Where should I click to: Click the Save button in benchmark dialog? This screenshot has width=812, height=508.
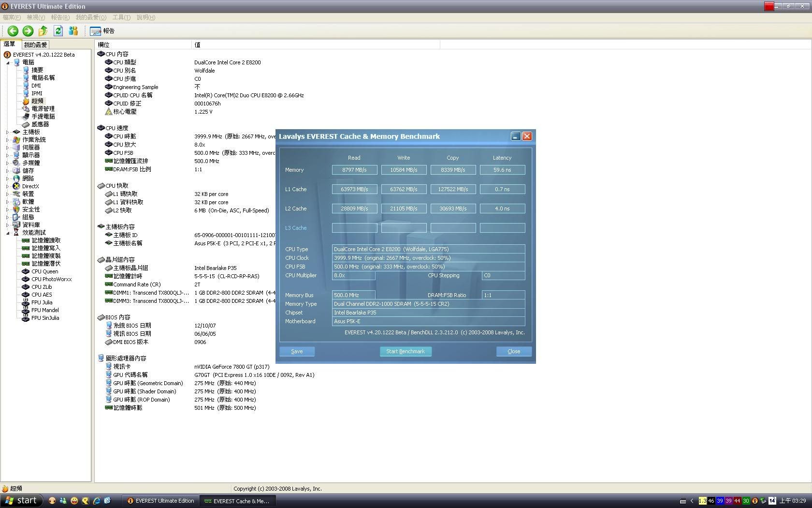[297, 351]
